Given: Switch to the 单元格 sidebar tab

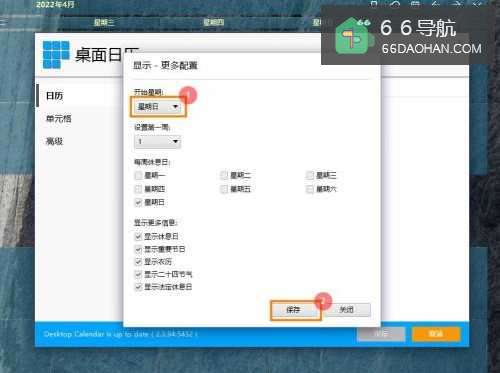Looking at the screenshot, I should (59, 119).
